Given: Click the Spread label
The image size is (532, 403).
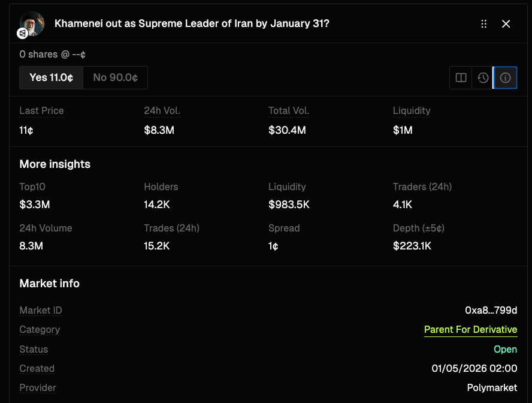Looking at the screenshot, I should 284,228.
